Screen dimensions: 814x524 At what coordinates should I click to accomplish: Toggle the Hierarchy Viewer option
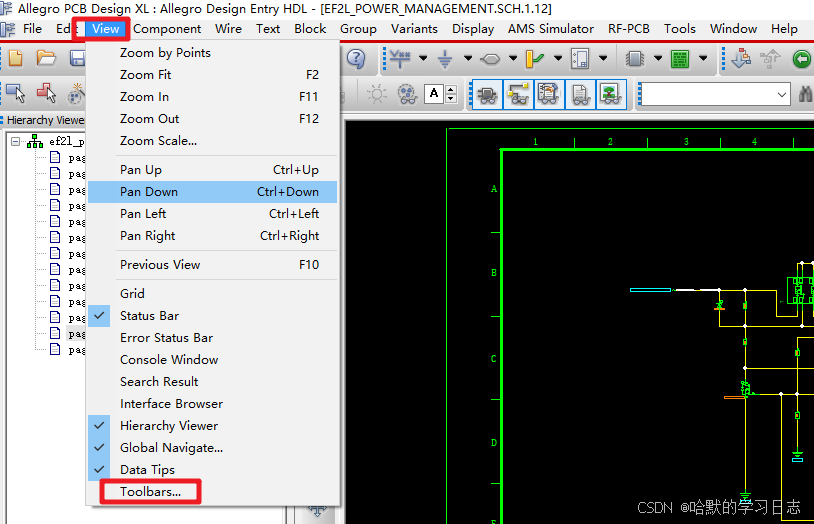pos(213,425)
